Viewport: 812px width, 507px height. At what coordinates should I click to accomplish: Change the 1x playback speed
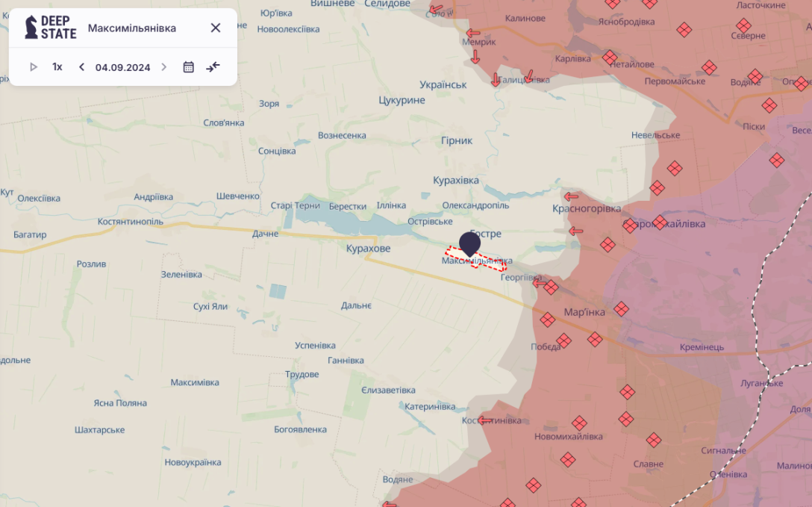tap(57, 66)
